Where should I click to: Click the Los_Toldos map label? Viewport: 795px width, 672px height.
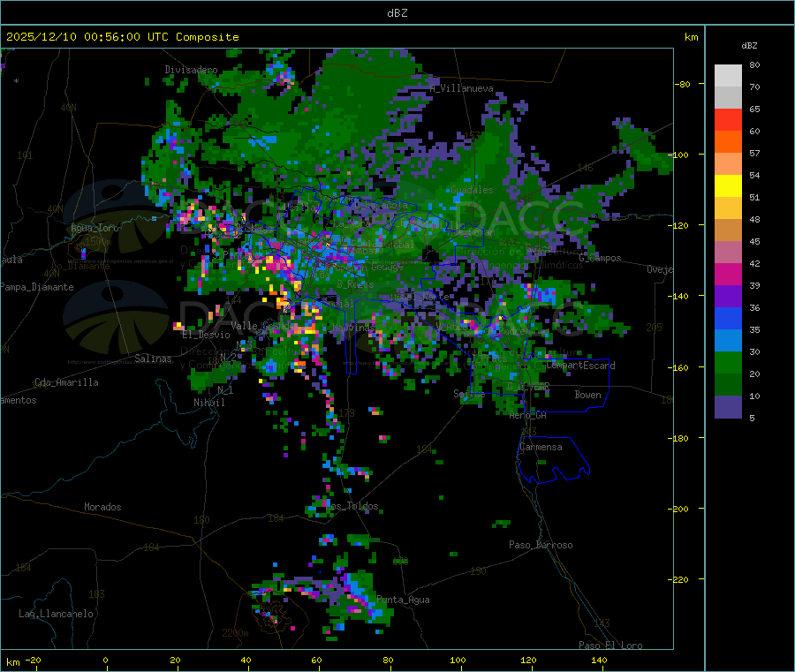tap(352, 506)
